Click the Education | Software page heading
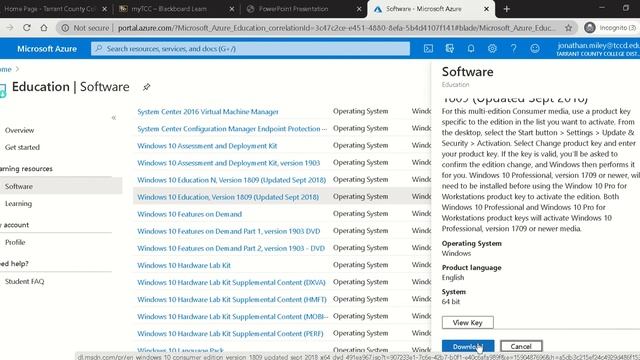 71,87
